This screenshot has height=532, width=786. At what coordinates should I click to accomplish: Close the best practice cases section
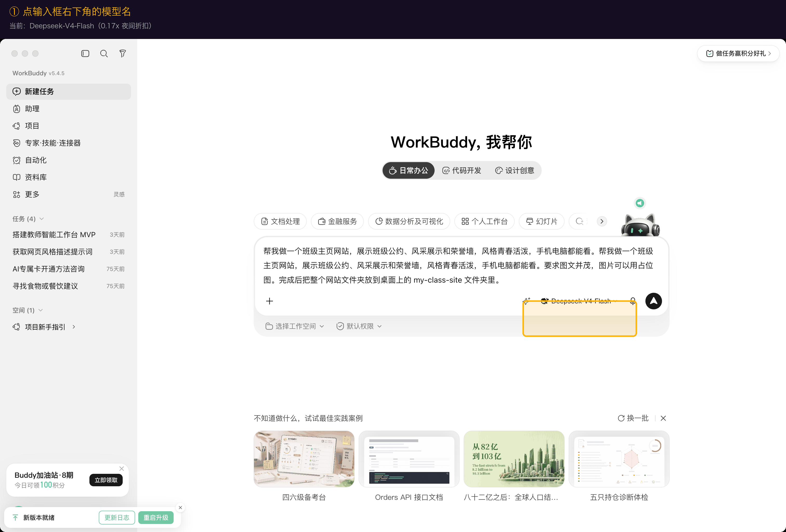[x=663, y=418]
